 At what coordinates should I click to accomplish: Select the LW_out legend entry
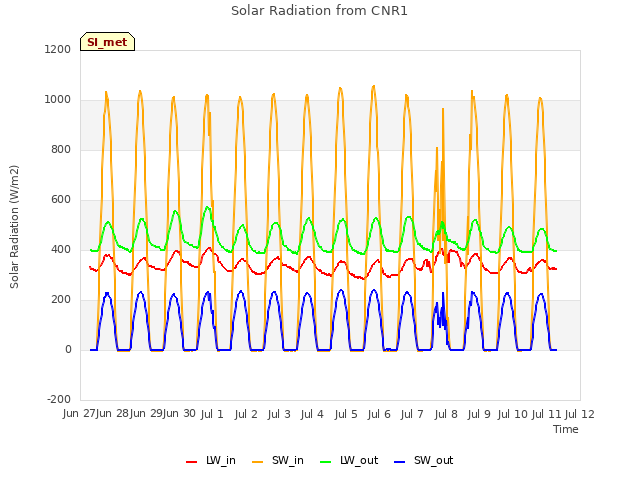(349, 460)
